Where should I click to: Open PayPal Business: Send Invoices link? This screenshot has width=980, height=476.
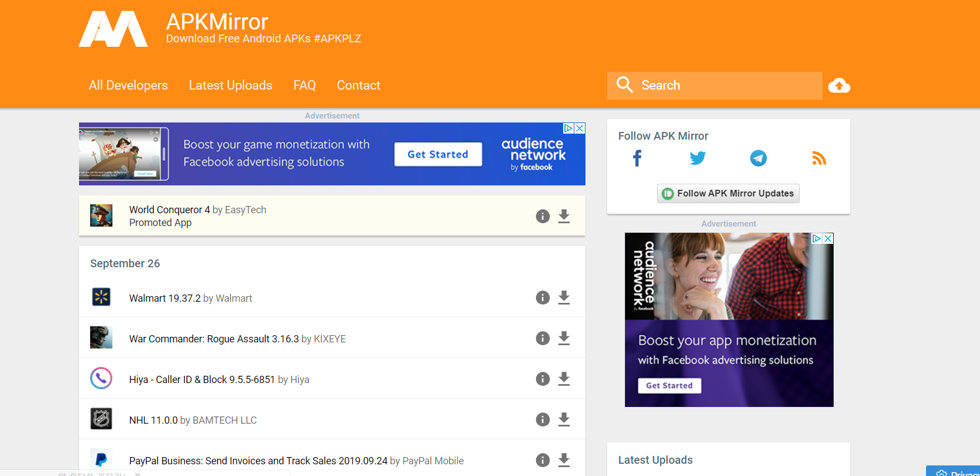258,461
